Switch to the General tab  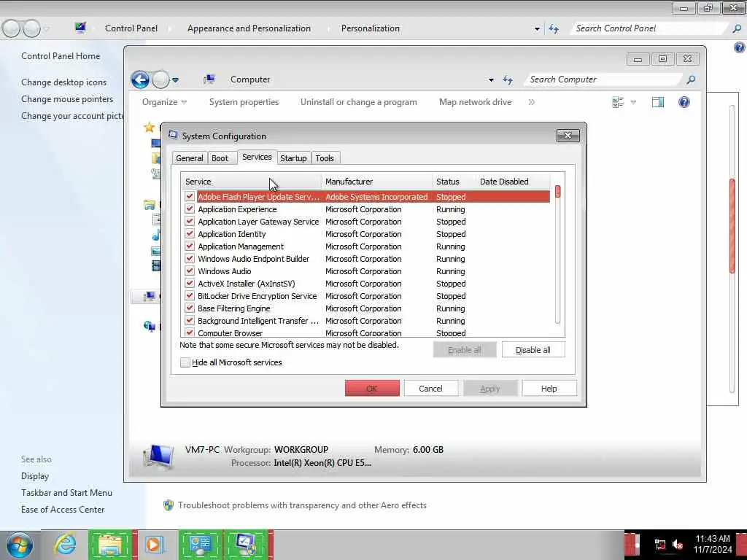190,158
